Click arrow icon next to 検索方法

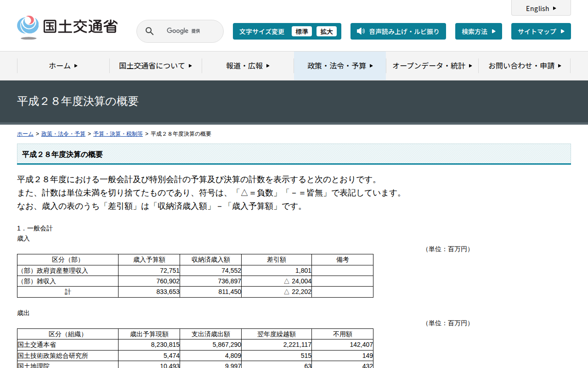coord(494,31)
